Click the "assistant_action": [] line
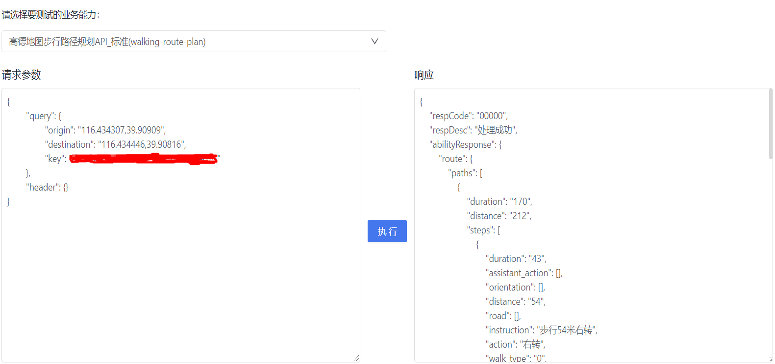This screenshot has height=364, width=775. point(524,273)
